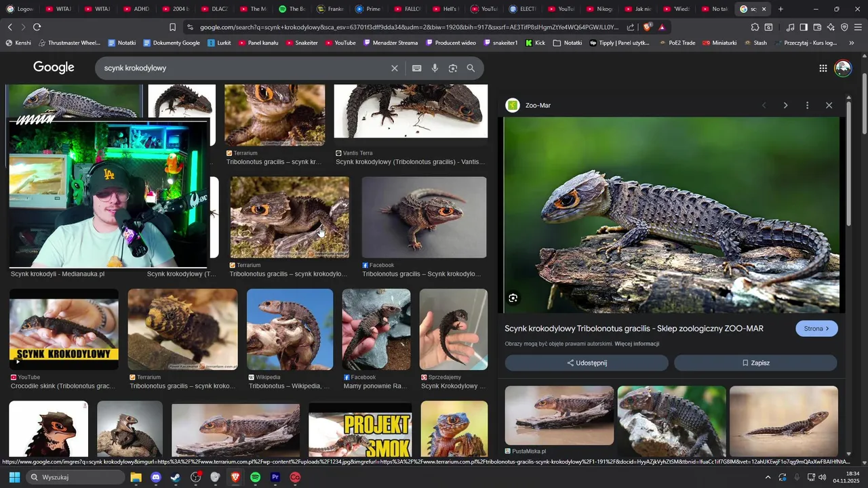Show the next image in preview panel

[x=785, y=105]
